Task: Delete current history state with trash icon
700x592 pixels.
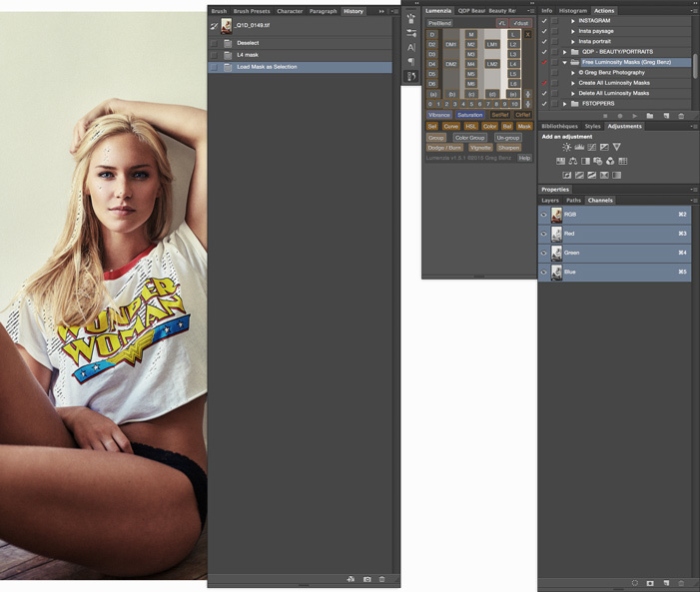Action: click(x=382, y=579)
